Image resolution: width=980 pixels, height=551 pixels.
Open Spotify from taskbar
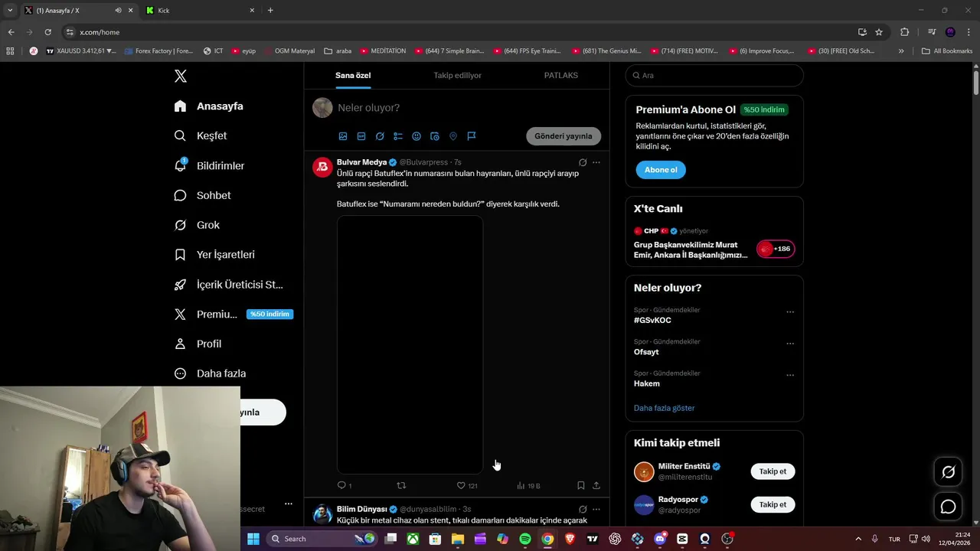pyautogui.click(x=525, y=539)
